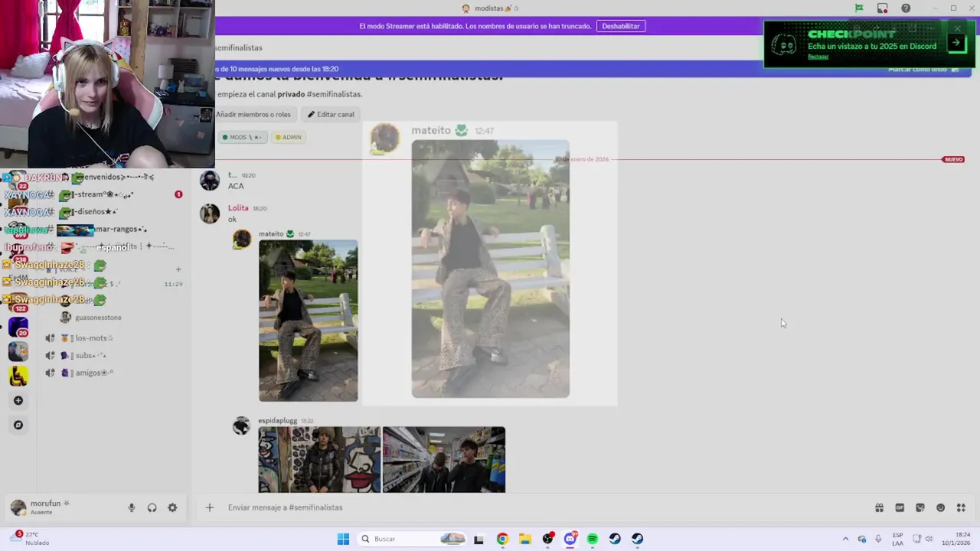Open the apps icon in message bar
This screenshot has height=551, width=980.
click(x=961, y=507)
